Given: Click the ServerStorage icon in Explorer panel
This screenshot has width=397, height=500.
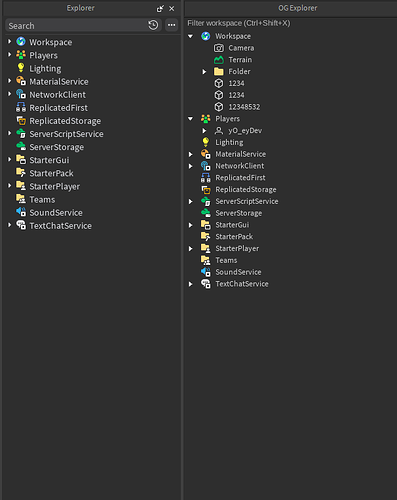Looking at the screenshot, I should coord(21,146).
